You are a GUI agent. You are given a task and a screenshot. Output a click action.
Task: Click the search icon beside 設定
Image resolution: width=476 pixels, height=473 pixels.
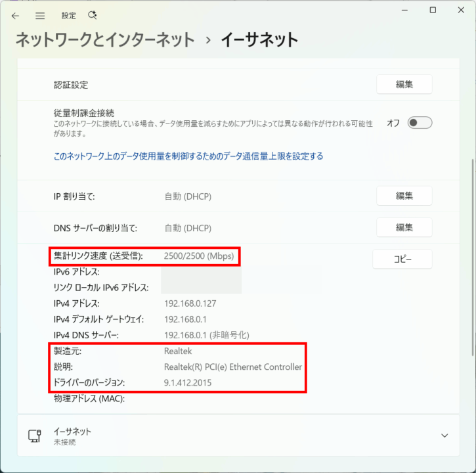(x=92, y=15)
